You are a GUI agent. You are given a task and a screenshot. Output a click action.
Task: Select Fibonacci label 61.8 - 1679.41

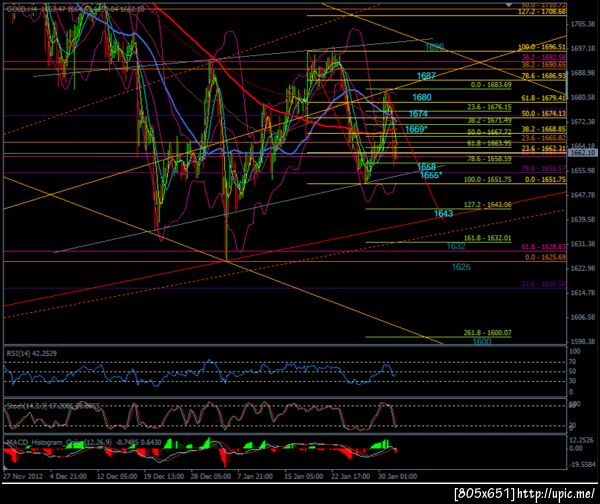tap(543, 98)
